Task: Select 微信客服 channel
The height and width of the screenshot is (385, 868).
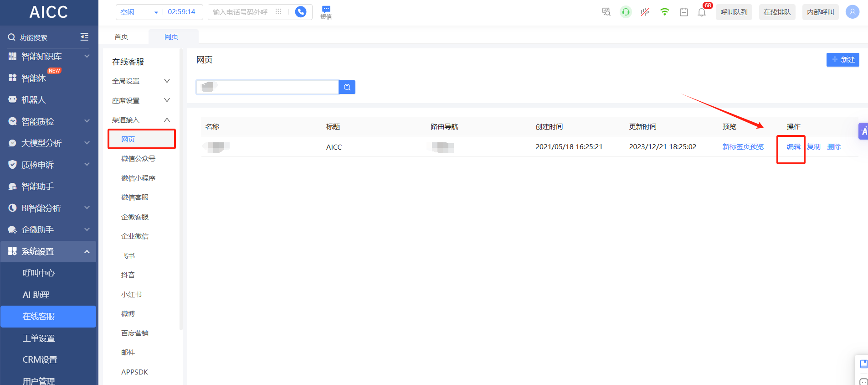Action: click(135, 197)
